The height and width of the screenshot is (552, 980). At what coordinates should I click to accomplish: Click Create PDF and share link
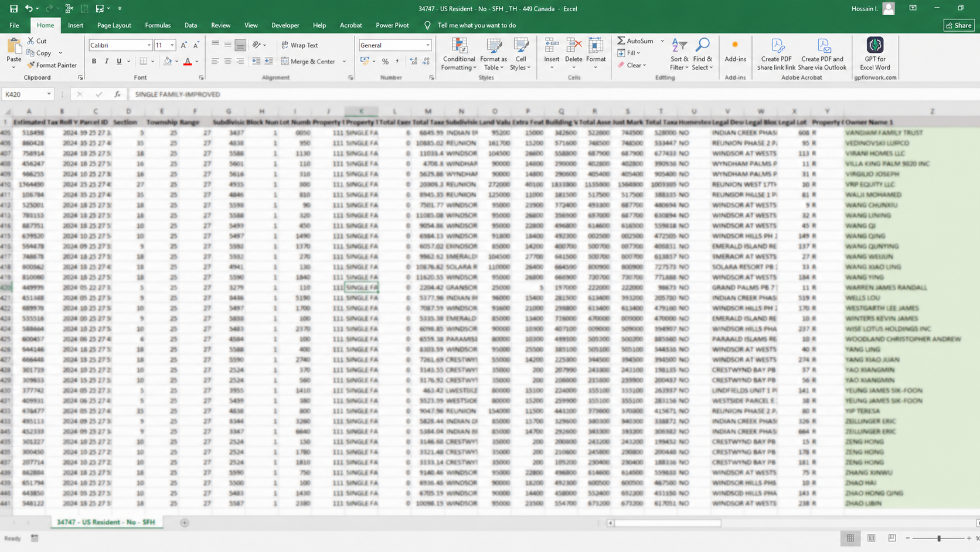(777, 54)
